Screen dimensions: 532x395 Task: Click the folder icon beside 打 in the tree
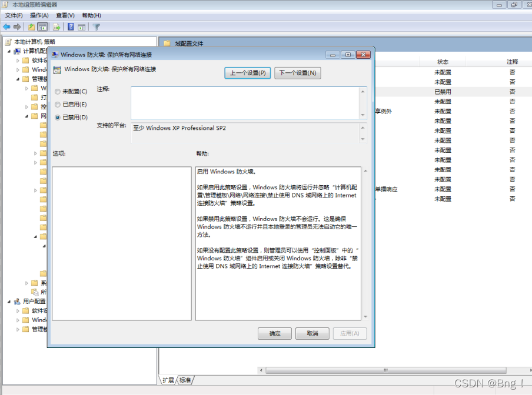point(35,98)
